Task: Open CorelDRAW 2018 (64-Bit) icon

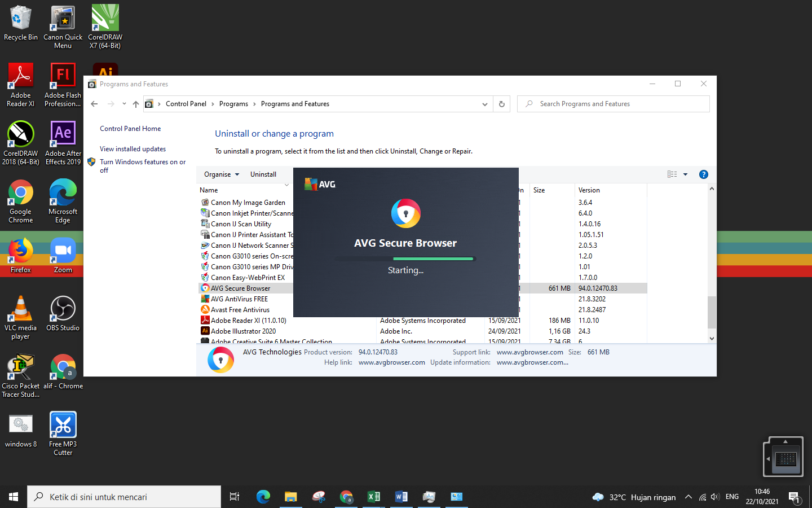Action: pyautogui.click(x=20, y=143)
